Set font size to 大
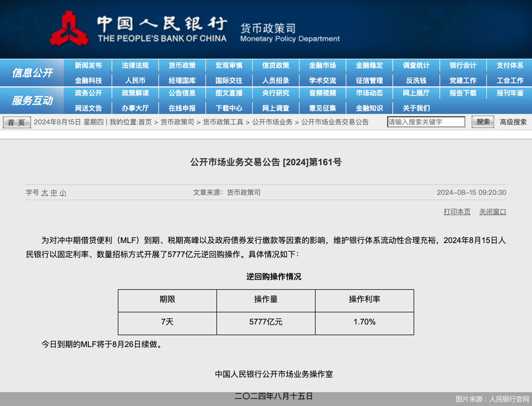 click(45, 193)
